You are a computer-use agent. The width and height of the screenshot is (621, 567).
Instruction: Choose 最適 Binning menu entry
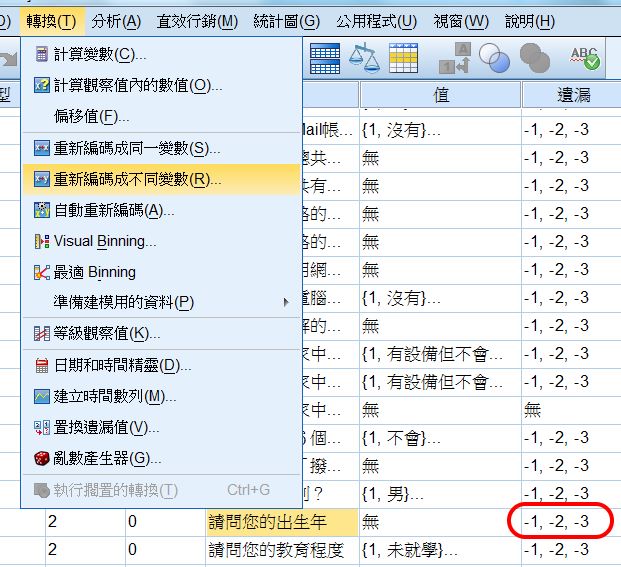tap(160, 272)
